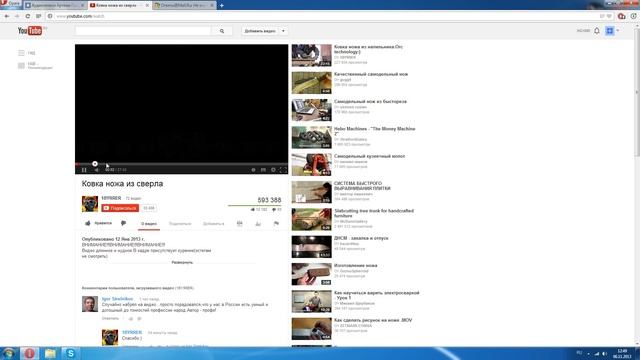Viewport: 640px width, 360px height.
Task: Upvote Igor Strelnikov's comment
Action: click(131, 318)
